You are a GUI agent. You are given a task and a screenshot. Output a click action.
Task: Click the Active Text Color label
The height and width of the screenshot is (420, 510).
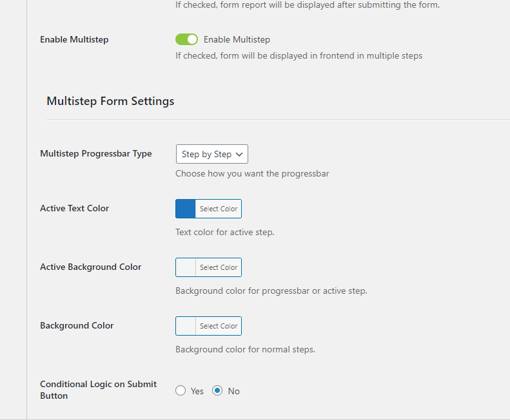point(75,208)
